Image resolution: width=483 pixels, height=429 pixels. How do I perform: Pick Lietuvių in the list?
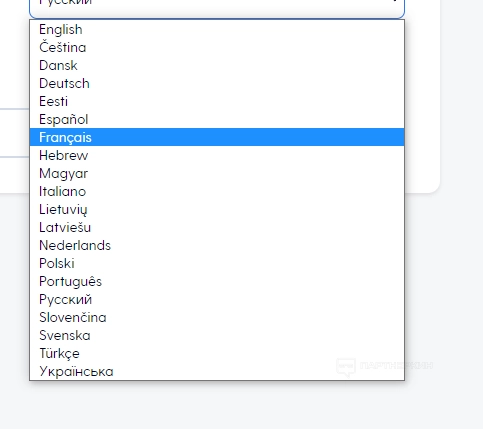[x=217, y=209]
